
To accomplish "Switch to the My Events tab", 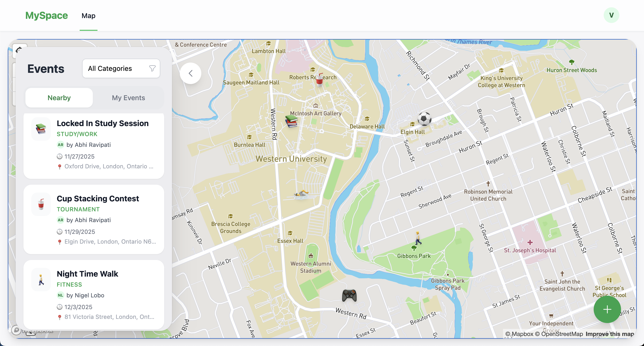I will click(128, 98).
